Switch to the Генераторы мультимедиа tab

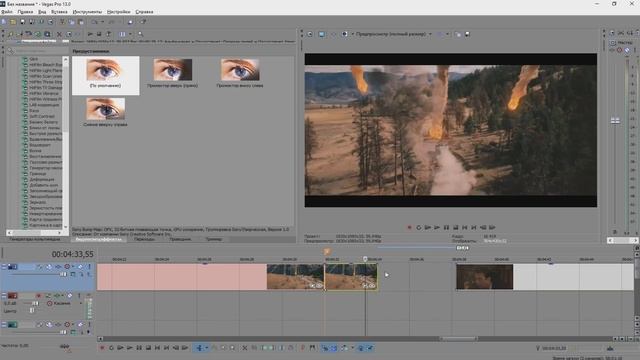click(x=35, y=239)
